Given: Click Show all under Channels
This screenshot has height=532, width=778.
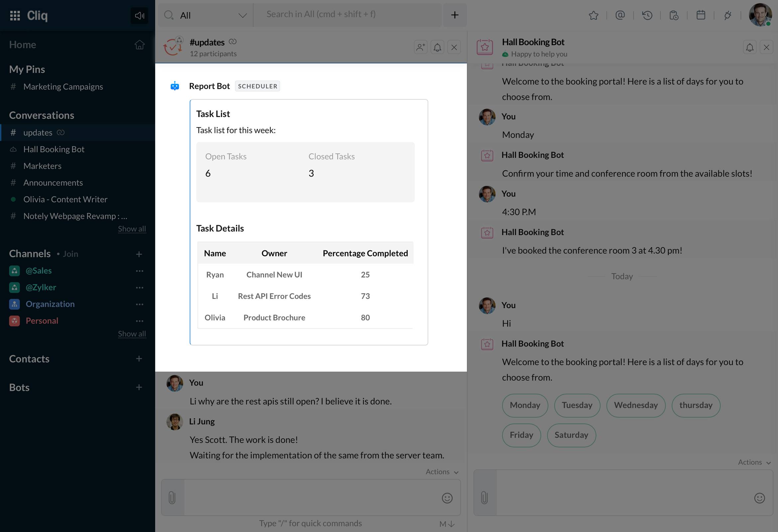Looking at the screenshot, I should click(x=132, y=334).
